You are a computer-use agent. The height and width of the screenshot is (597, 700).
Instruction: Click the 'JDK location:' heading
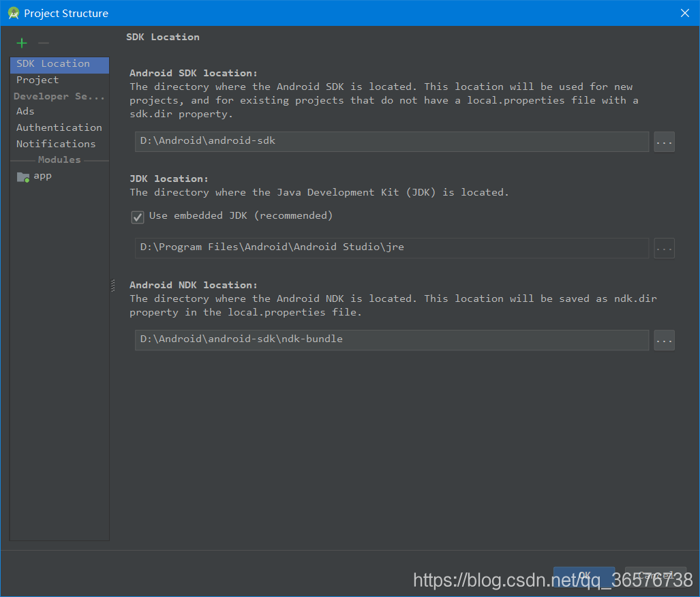pos(169,179)
